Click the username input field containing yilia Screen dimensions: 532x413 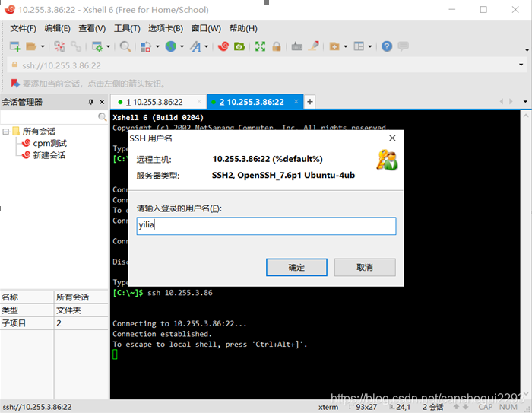tap(266, 226)
